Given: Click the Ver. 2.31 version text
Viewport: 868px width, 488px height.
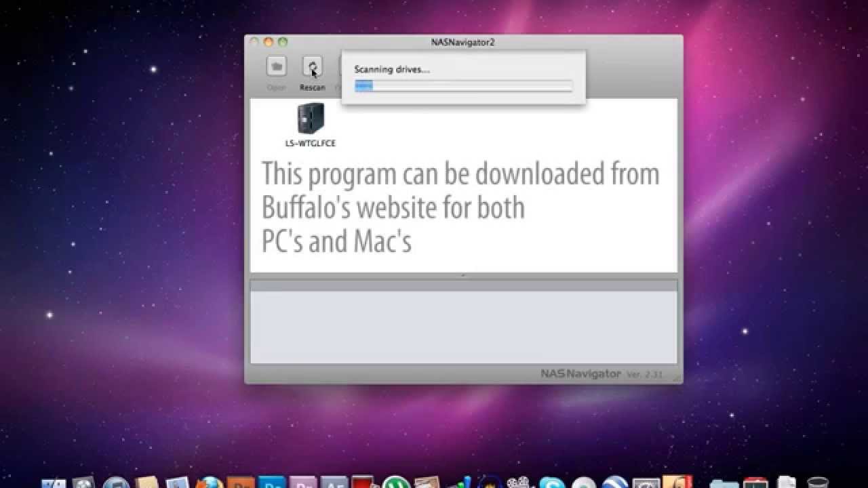Looking at the screenshot, I should [x=644, y=374].
